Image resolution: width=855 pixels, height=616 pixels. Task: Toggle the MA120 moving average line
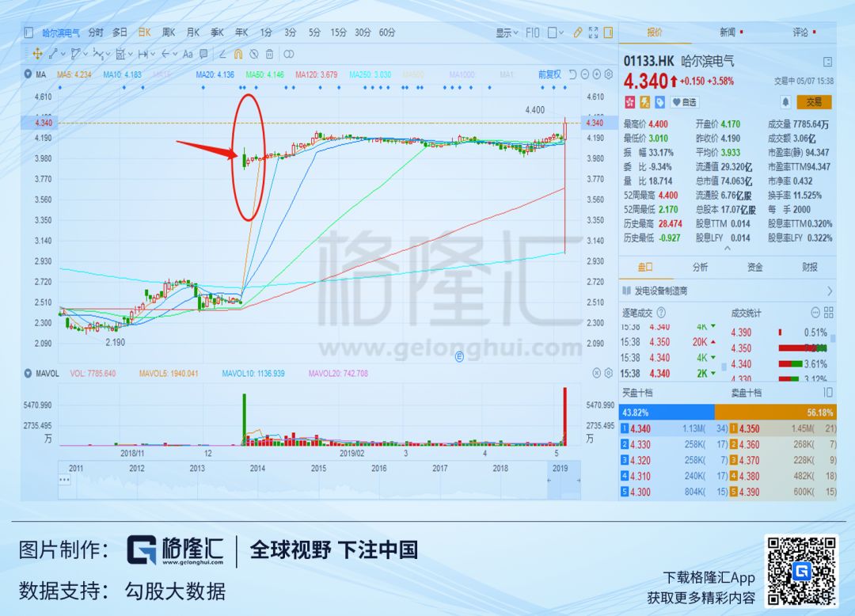316,74
